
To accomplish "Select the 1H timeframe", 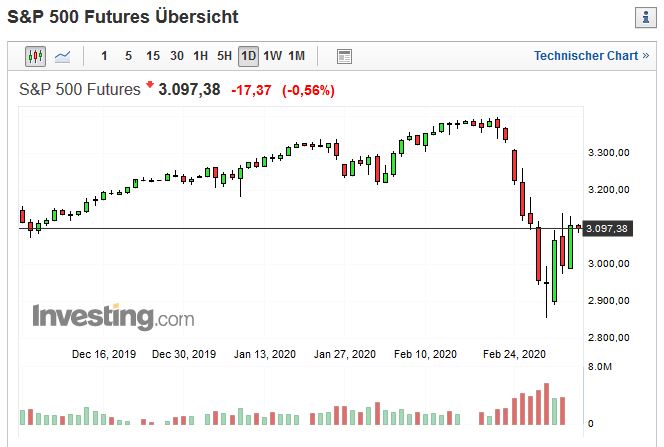I will 201,56.
